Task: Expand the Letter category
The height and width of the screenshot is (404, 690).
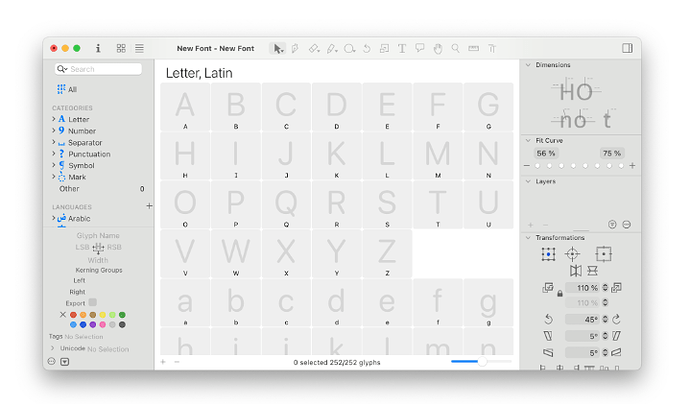Action: click(x=53, y=119)
